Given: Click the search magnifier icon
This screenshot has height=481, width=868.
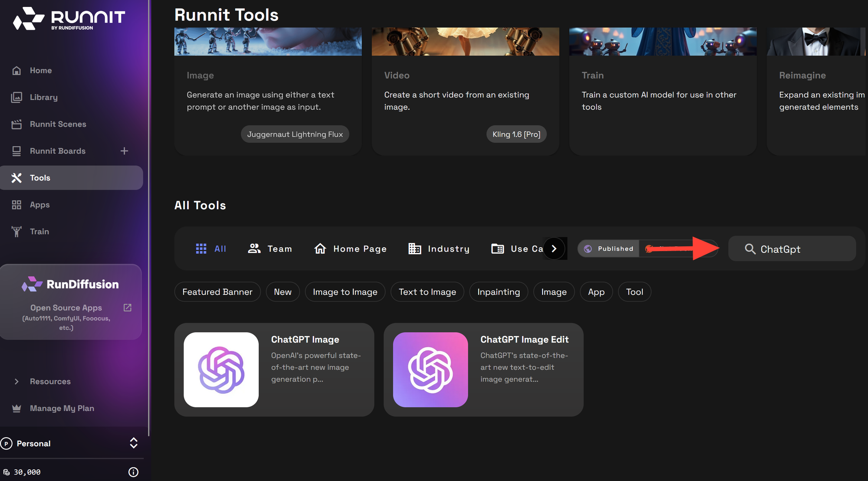Looking at the screenshot, I should [750, 249].
